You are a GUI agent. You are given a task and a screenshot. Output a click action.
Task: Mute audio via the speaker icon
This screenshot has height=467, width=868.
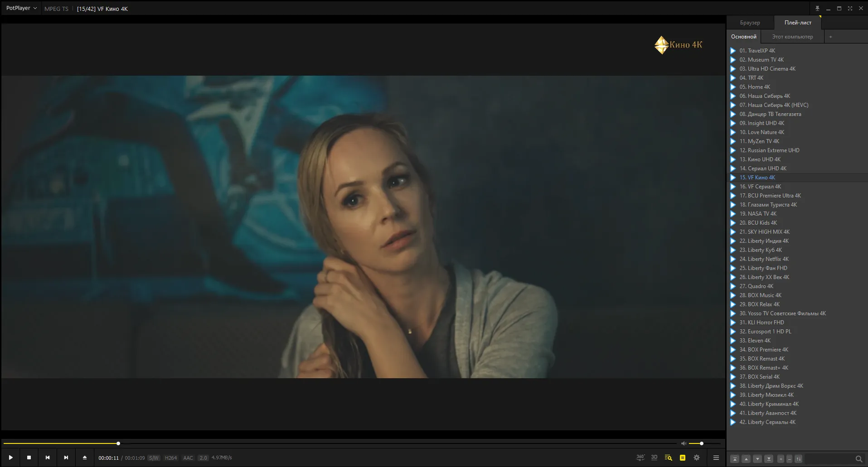click(684, 443)
